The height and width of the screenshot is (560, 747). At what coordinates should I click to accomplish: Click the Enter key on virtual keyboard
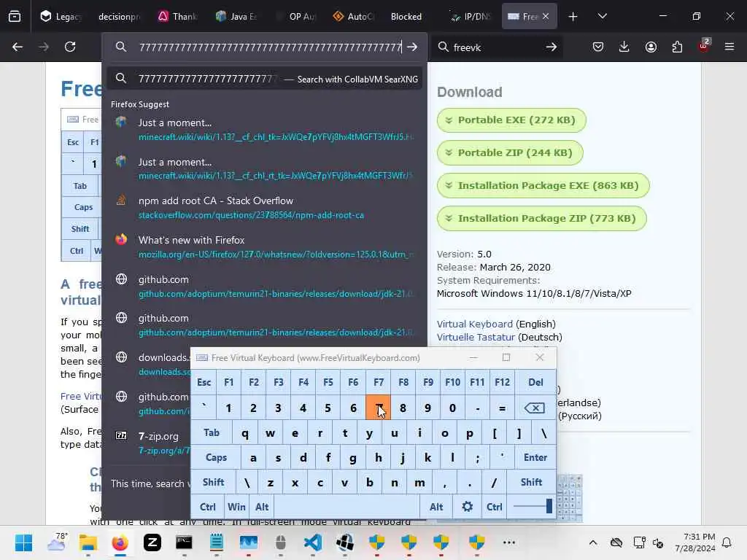tap(535, 457)
